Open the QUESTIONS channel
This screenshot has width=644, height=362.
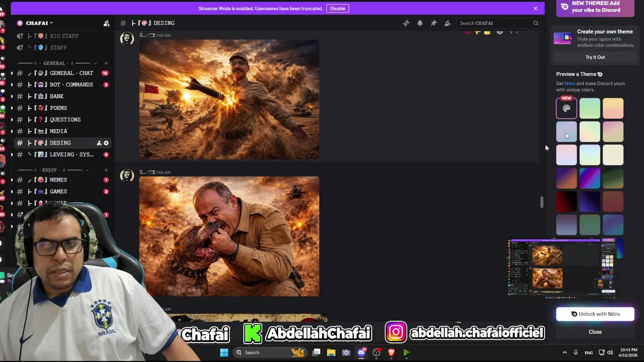[x=63, y=120]
